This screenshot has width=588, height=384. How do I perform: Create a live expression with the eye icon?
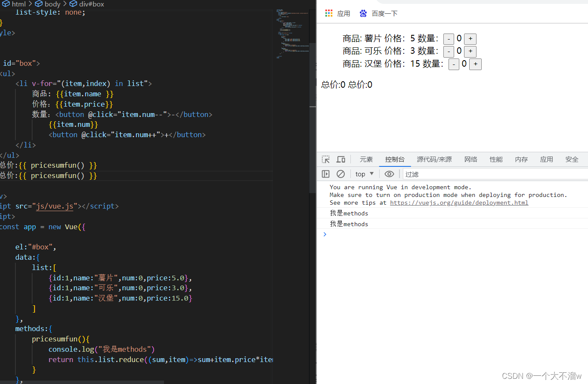389,174
